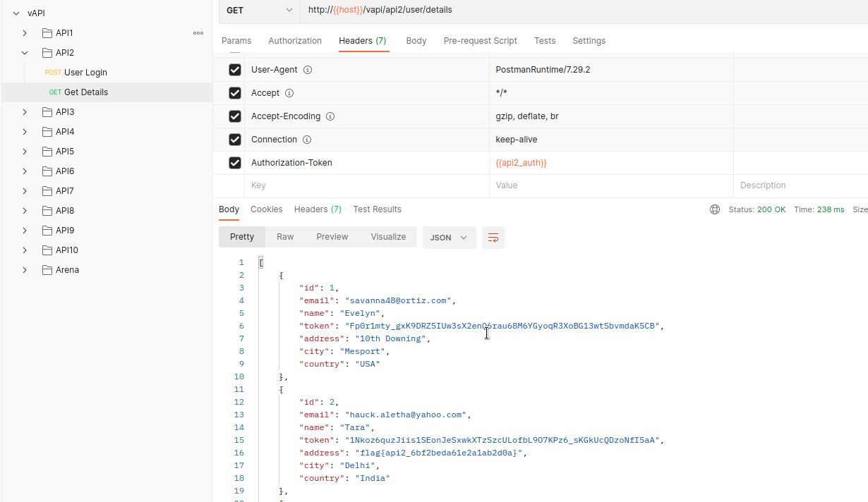Viewport: 868px width, 502px height.
Task: Open the Test Results tab
Action: coord(377,209)
